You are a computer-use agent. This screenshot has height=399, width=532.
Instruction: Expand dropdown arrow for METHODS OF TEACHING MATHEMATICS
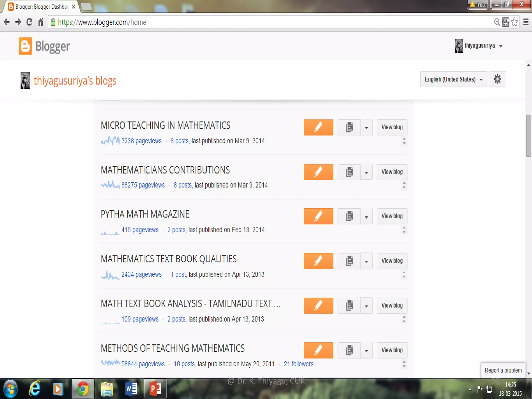coord(366,351)
